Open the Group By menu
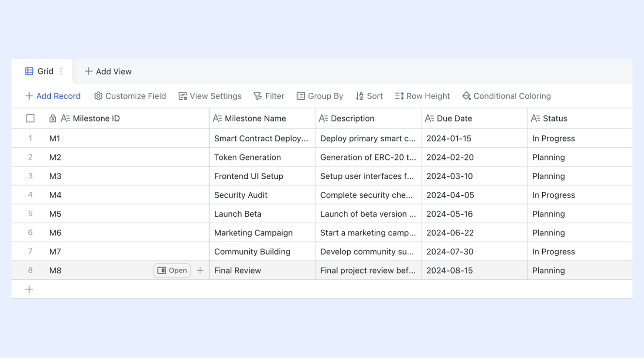Screen dimensions: 644x358 320,96
